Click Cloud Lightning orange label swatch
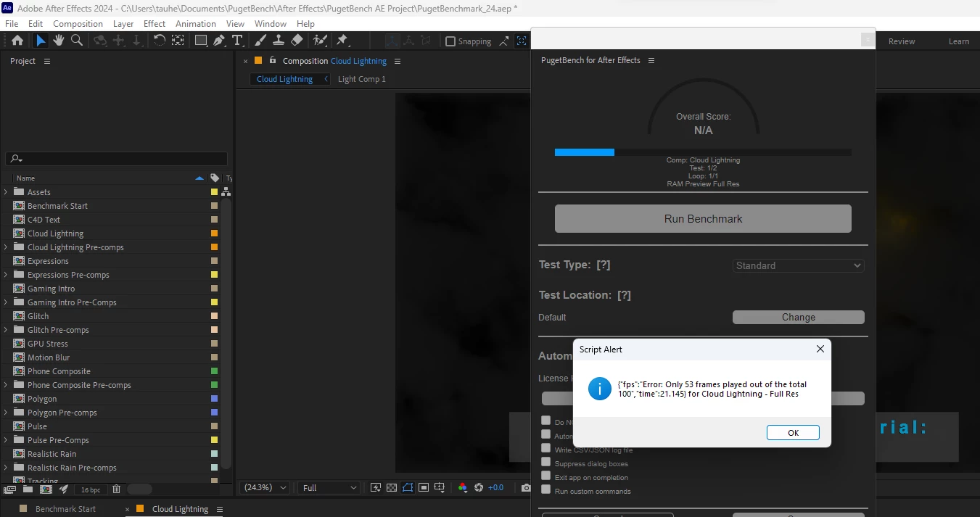Screen dimensions: 980x517 coord(214,233)
